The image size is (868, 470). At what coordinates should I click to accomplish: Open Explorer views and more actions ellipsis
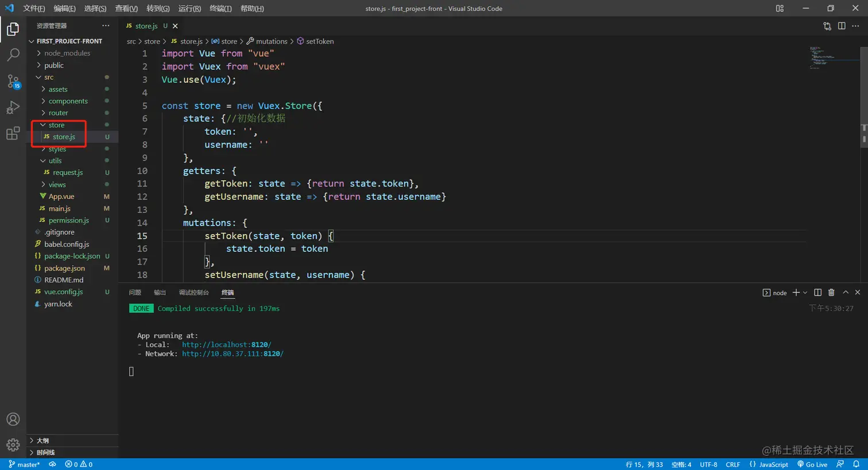tap(106, 26)
